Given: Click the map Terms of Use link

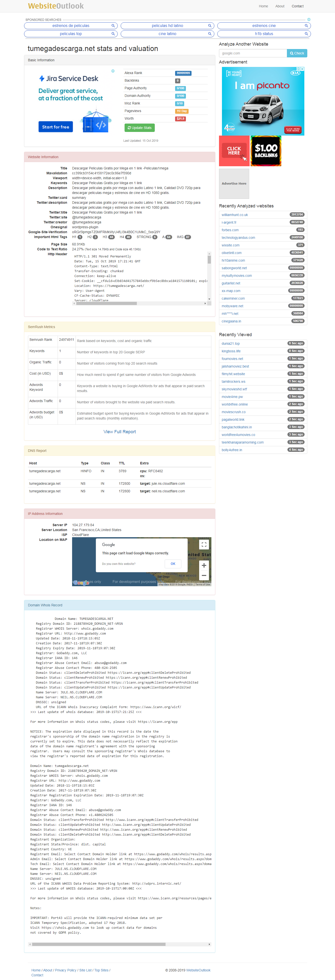Looking at the screenshot, I should pyautogui.click(x=203, y=584).
